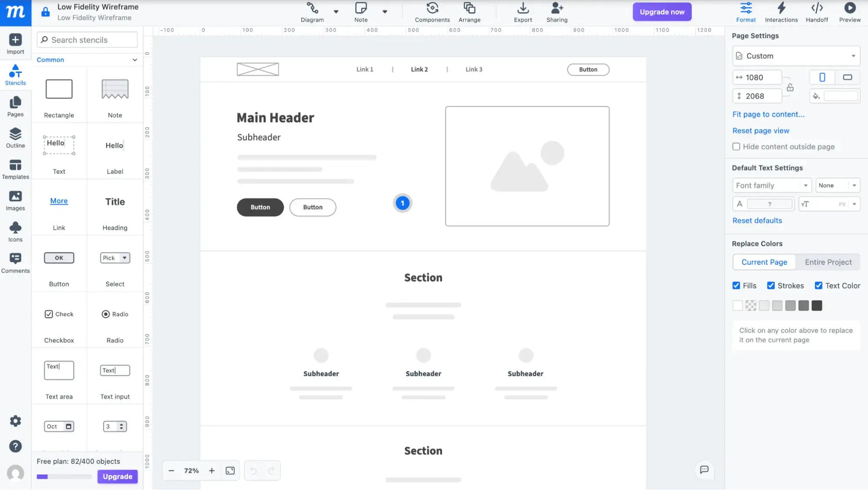The image size is (868, 490).
Task: Uncheck the Strokes checkbox
Action: point(771,285)
